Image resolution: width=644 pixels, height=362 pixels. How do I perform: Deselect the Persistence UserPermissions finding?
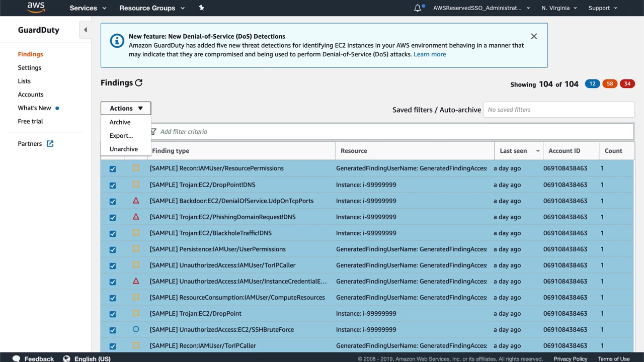(x=113, y=249)
